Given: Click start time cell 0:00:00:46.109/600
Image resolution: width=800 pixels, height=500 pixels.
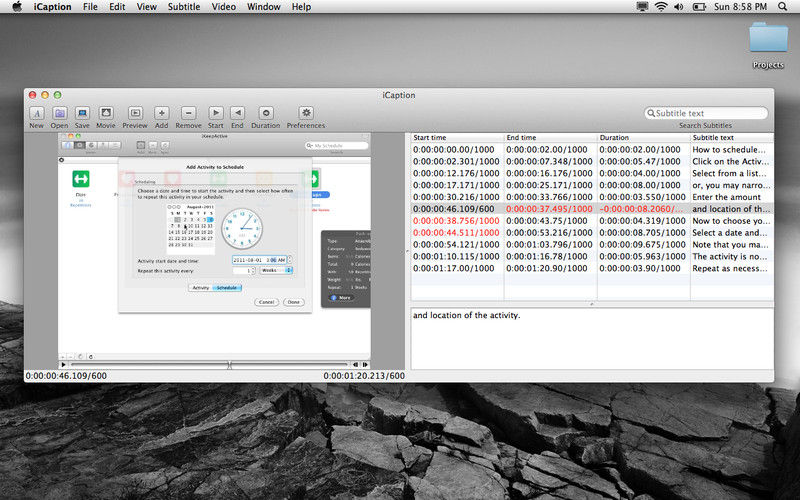Looking at the screenshot, I should click(x=454, y=209).
